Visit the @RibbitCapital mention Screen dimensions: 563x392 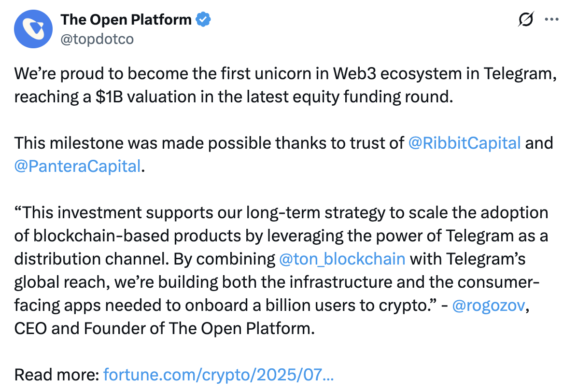click(464, 143)
